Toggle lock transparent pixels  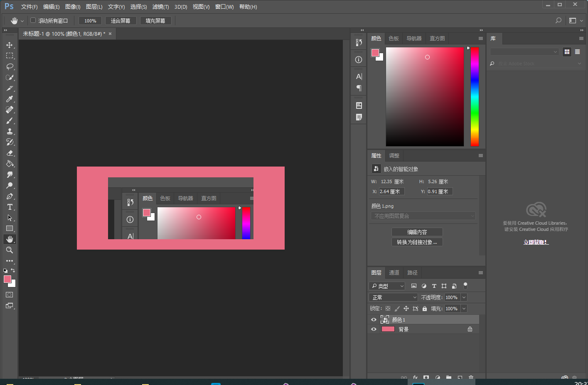[x=388, y=309]
